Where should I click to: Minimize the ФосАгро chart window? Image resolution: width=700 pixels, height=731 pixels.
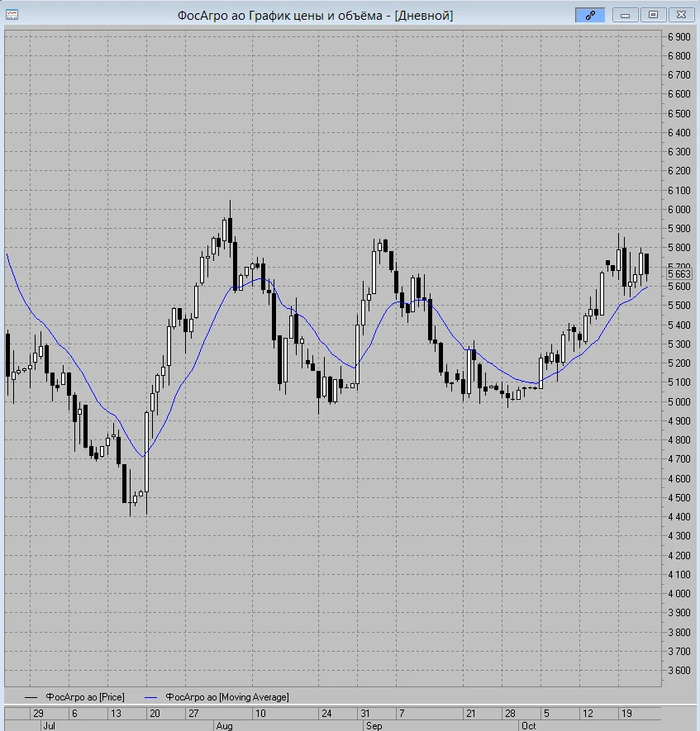(x=625, y=15)
